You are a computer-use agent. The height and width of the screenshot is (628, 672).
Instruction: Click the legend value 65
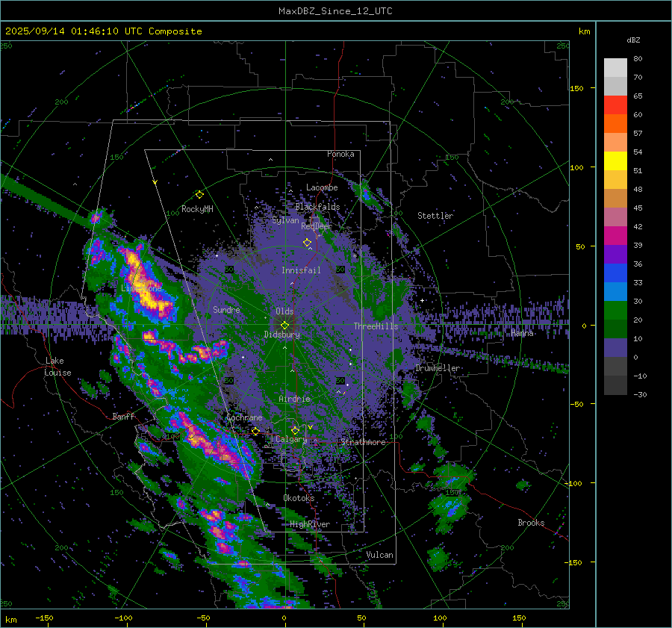(638, 96)
